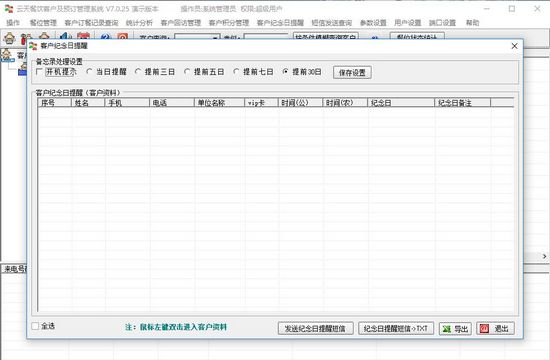This screenshot has width=550, height=360.
Task: Minimize the main application window
Action: [487, 9]
